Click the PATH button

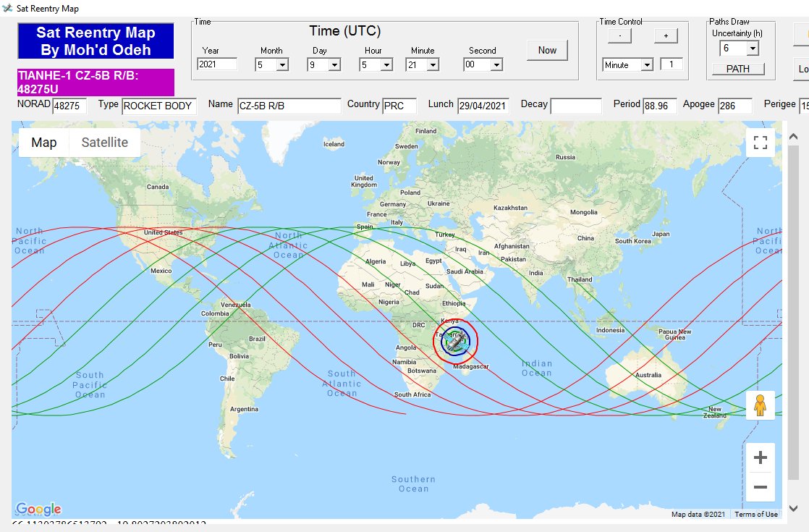[x=738, y=69]
